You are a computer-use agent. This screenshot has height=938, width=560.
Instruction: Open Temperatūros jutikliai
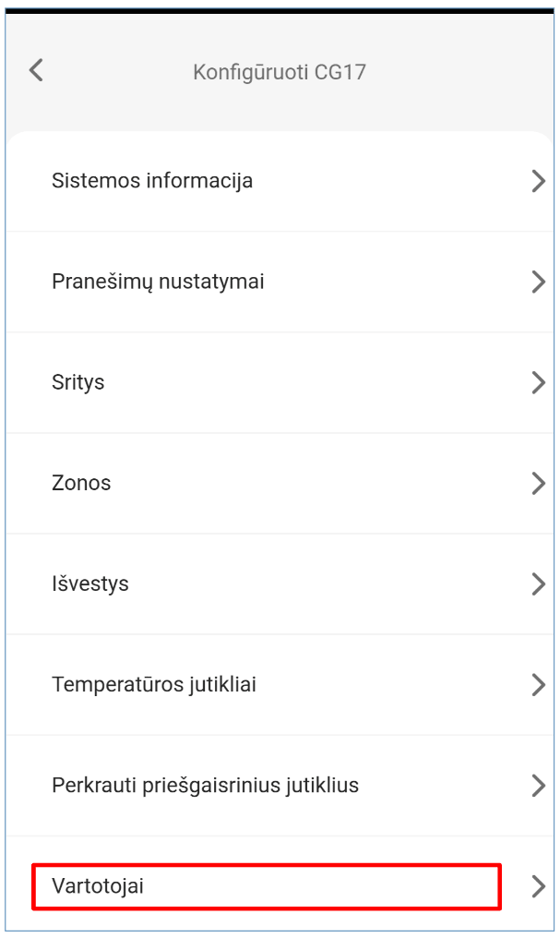pyautogui.click(x=154, y=684)
